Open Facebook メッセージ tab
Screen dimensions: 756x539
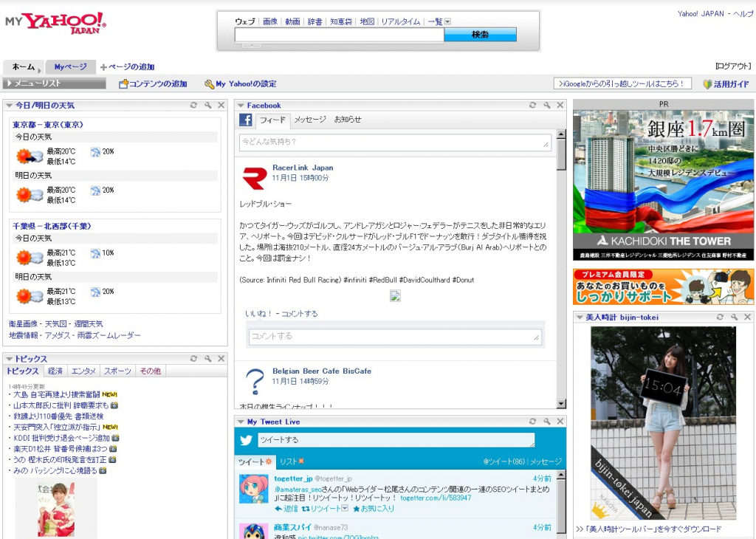click(x=309, y=120)
